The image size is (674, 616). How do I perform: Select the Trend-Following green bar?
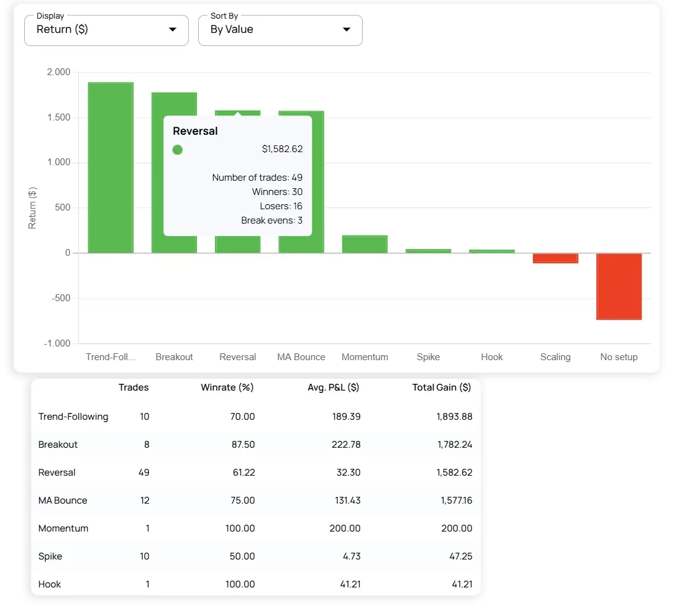coord(111,168)
